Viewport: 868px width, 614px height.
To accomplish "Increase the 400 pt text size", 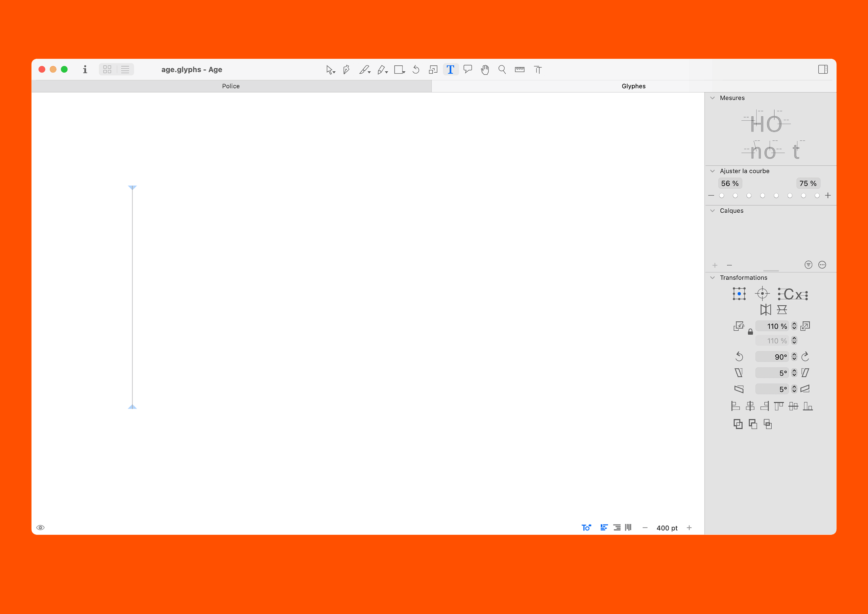I will pyautogui.click(x=689, y=528).
